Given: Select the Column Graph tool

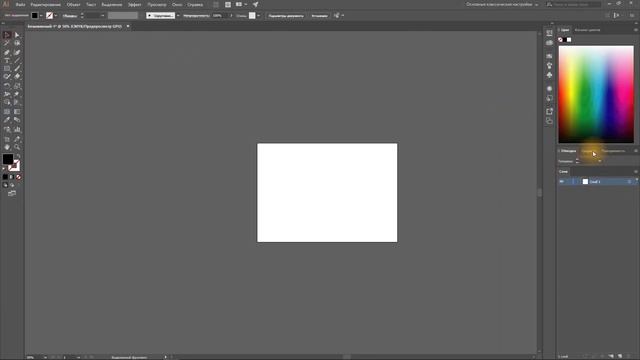Looking at the screenshot, I should [17, 129].
